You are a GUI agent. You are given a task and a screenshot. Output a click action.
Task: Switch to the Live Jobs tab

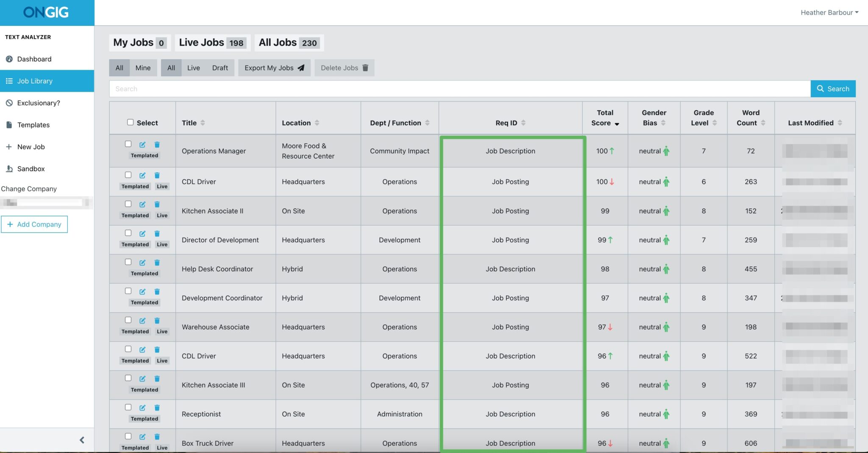point(212,42)
